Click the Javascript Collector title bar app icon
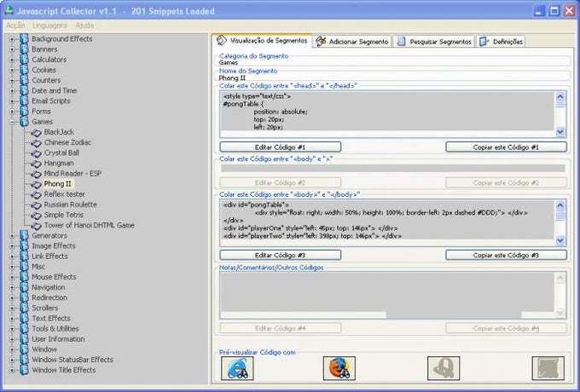Image resolution: width=580 pixels, height=392 pixels. pyautogui.click(x=9, y=11)
